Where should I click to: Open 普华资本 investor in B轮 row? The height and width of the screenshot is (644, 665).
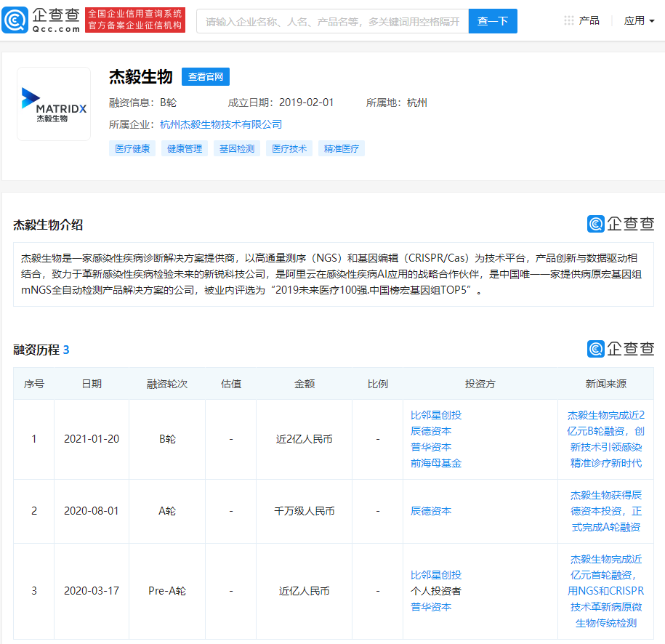431,447
